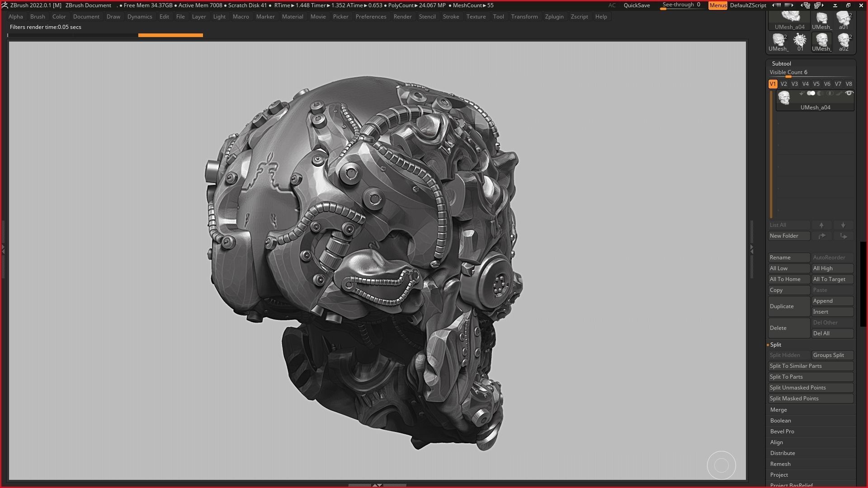Click the Append button
This screenshot has height=488, width=868.
(832, 301)
